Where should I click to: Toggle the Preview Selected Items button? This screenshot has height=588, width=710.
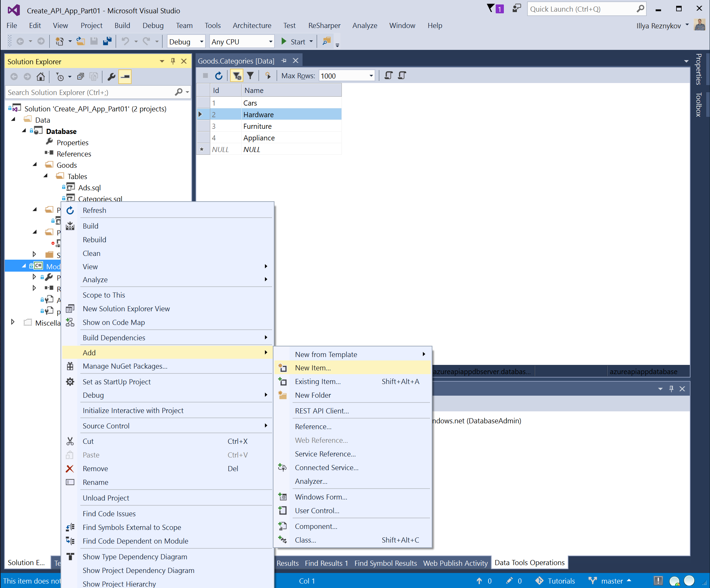tap(125, 77)
